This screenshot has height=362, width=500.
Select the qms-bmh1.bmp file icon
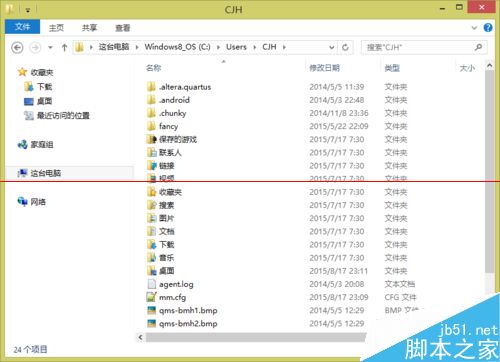(x=151, y=310)
